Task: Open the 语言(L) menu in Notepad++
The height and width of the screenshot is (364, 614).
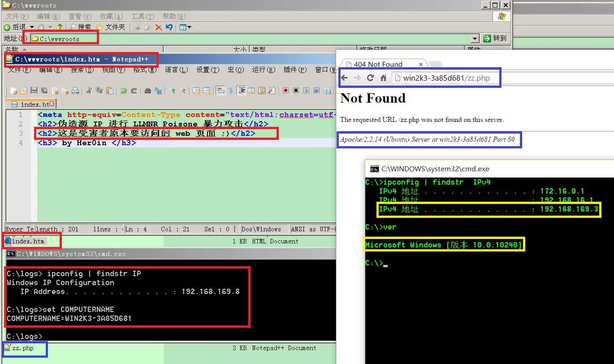Action: tap(176, 70)
